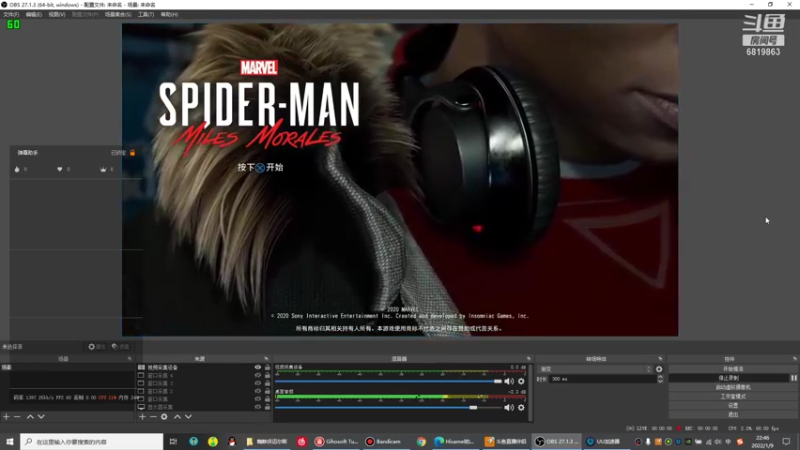Decrease transition duration with down arrow
Screen dimensions: 800x450
[660, 381]
